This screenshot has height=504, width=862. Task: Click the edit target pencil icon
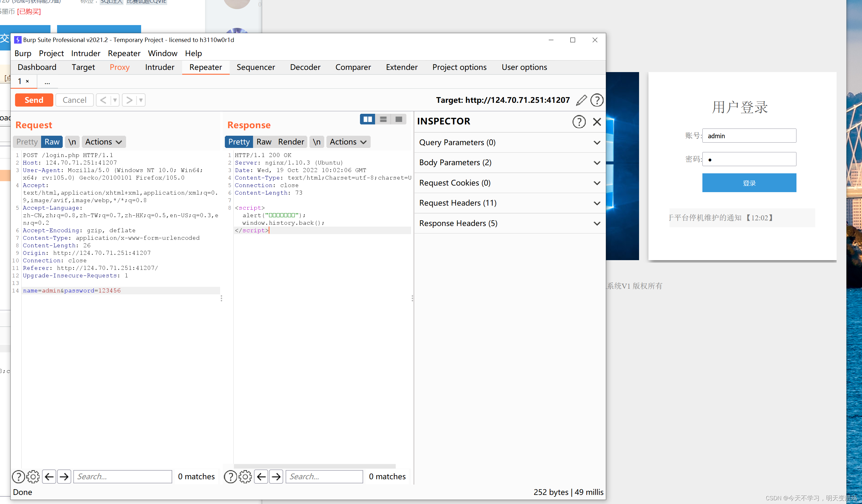(x=581, y=100)
